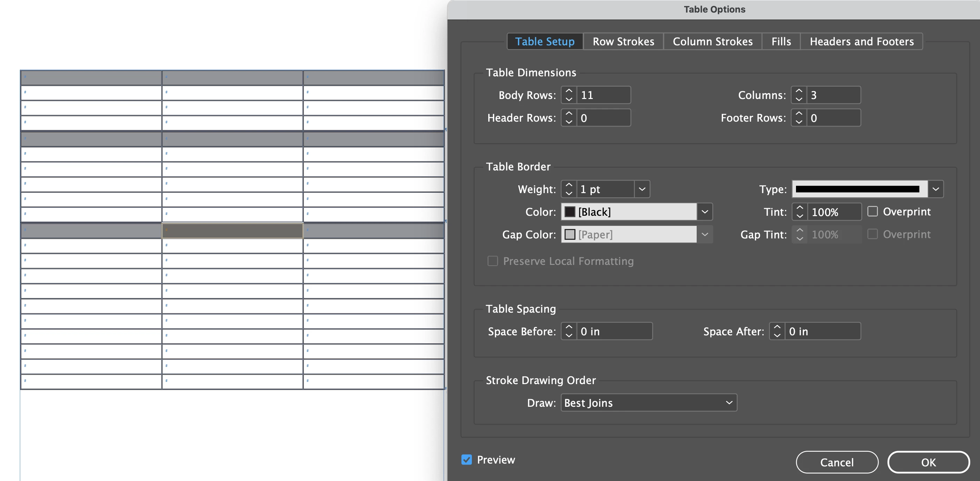Viewport: 980px width, 481px height.
Task: Click the Cancel button
Action: (836, 463)
